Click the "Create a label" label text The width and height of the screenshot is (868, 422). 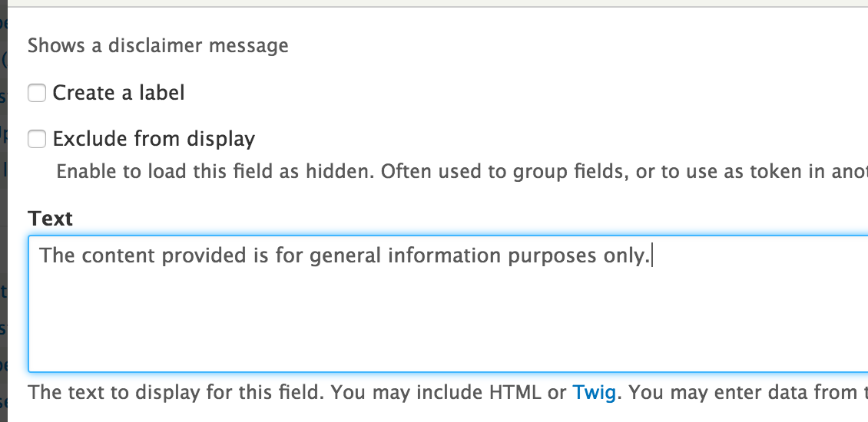[x=118, y=94]
